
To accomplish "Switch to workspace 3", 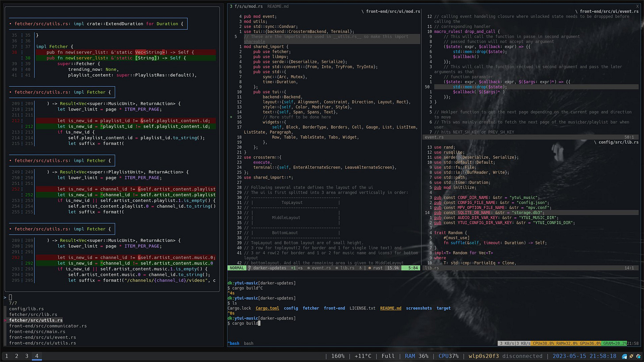I will 27,356.
